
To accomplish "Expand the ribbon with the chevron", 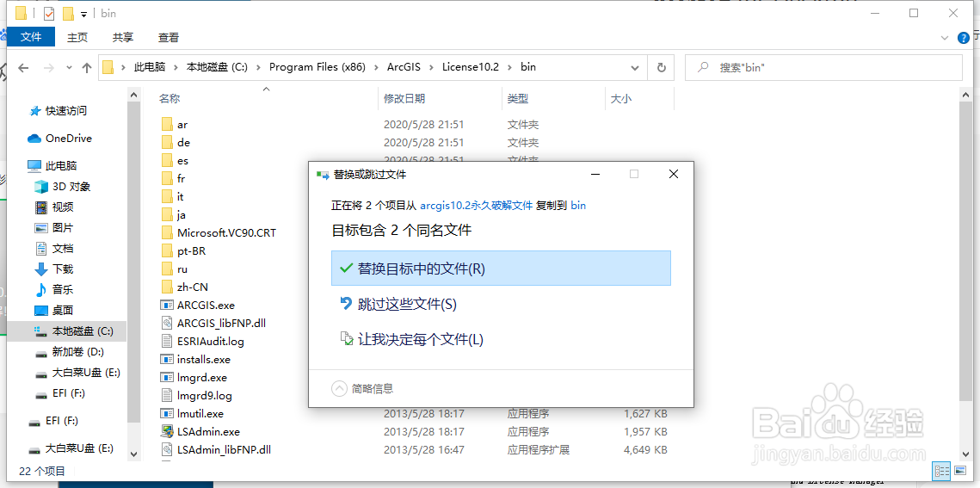I will 945,38.
